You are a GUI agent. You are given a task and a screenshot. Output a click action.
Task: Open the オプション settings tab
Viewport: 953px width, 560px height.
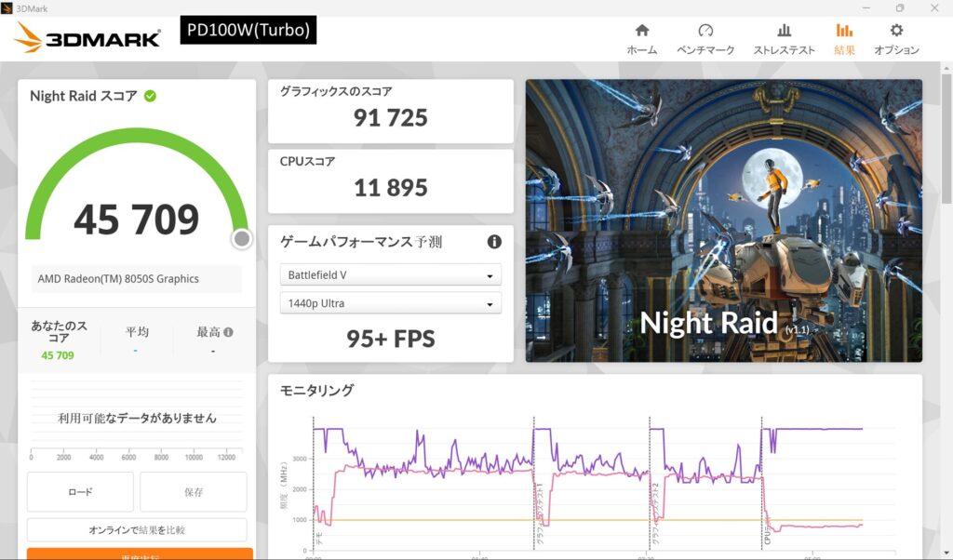[896, 39]
